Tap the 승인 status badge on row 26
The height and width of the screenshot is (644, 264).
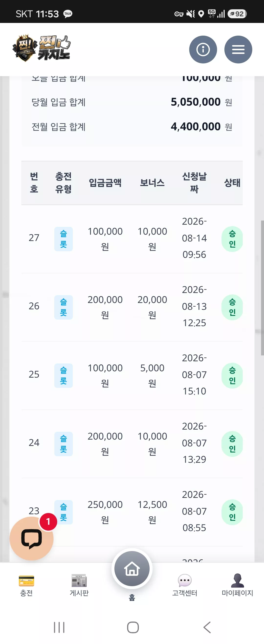232,307
